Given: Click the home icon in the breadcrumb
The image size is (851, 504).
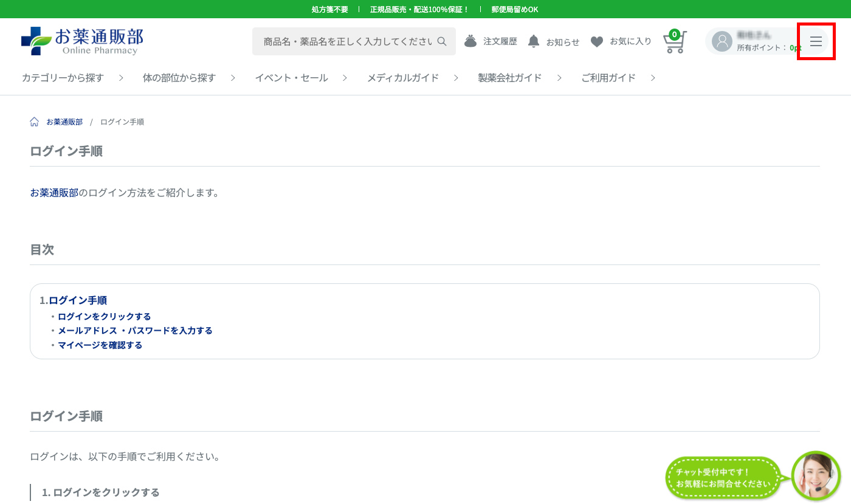Looking at the screenshot, I should pos(34,121).
